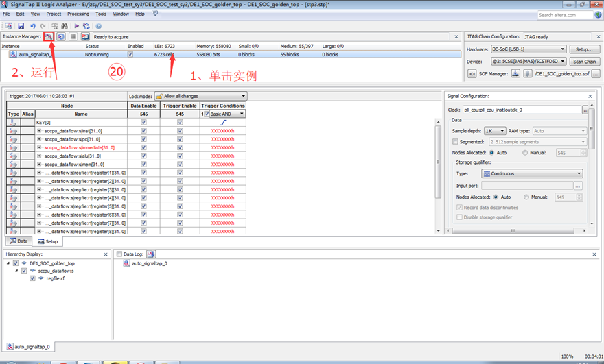The image size is (604, 364).
Task: Click the auto_signaltap_0 icon in Data Log
Action: click(x=126, y=263)
